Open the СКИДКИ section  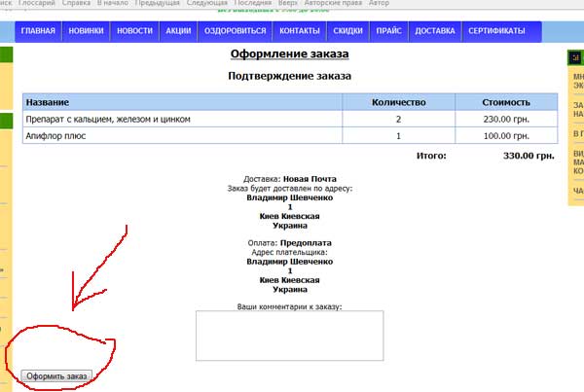point(347,31)
